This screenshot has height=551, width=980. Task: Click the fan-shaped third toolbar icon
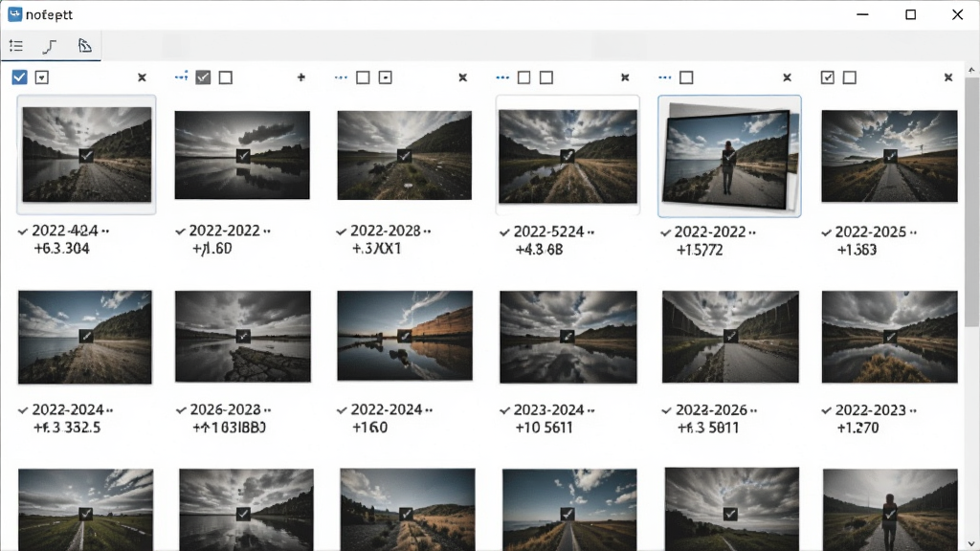click(x=84, y=45)
